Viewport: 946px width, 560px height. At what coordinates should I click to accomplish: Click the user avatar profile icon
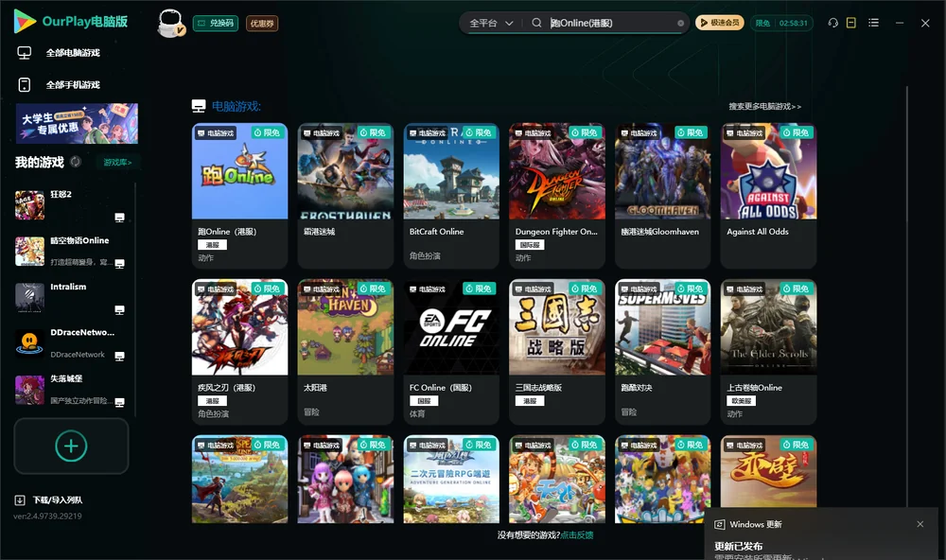(x=170, y=23)
